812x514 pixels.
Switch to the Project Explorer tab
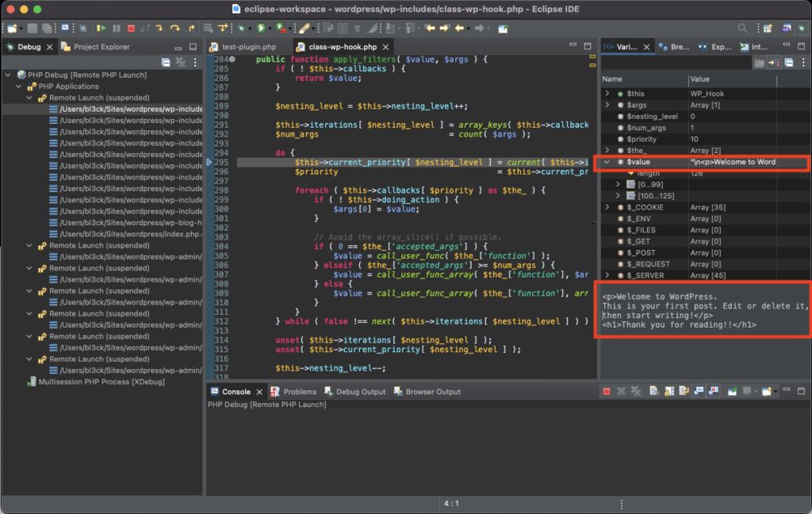tap(95, 47)
